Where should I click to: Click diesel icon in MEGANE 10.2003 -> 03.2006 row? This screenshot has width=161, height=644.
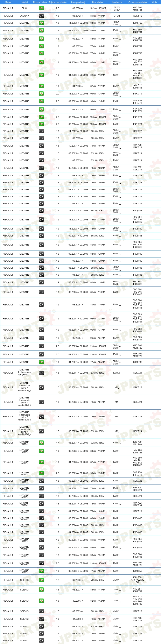click(x=41, y=146)
